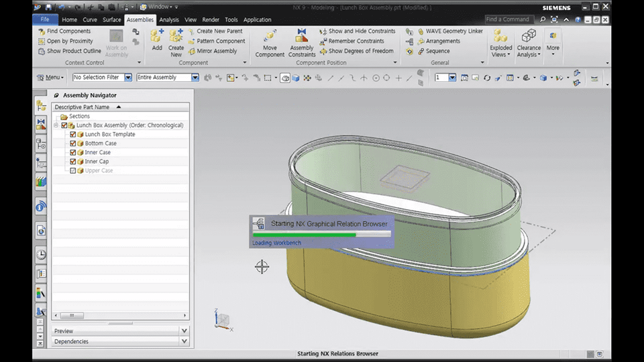Switch to the Curve tab

(x=89, y=19)
